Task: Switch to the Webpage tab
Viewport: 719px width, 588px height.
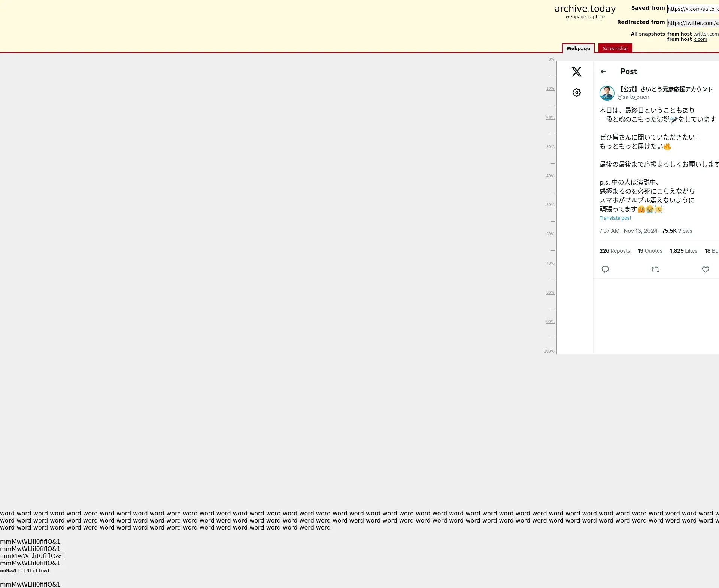Action: [x=578, y=49]
